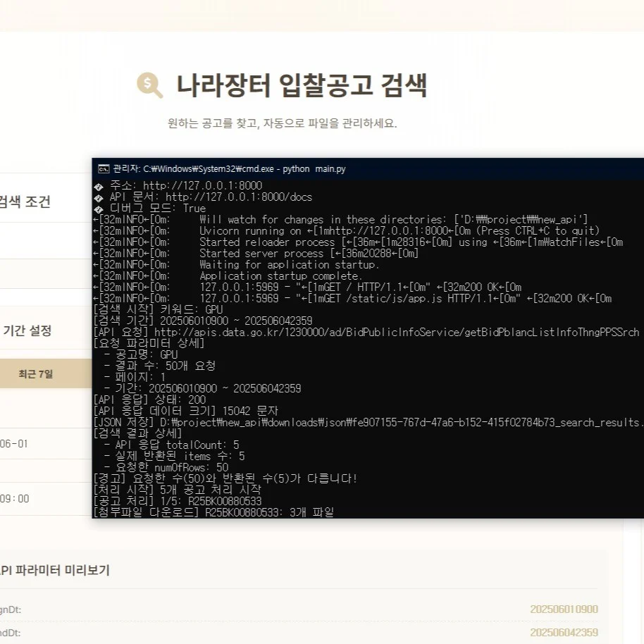Click the 기간 설정 label
Screen dimensions: 644x644
(27, 330)
